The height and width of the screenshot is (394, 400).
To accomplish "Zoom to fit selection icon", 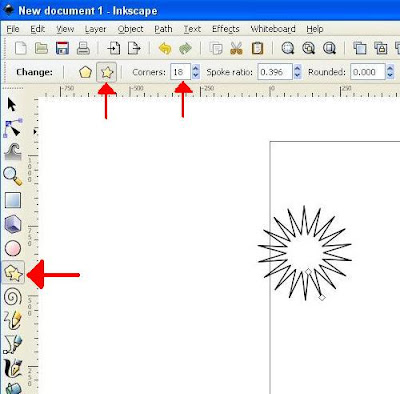I will click(288, 48).
